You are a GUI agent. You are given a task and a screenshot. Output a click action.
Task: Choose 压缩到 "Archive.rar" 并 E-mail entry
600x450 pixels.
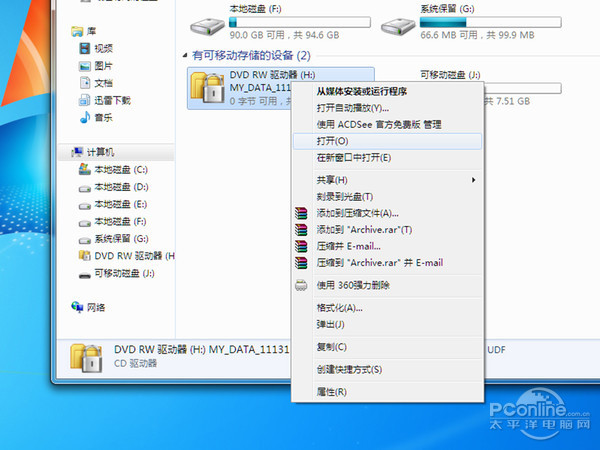387,262
